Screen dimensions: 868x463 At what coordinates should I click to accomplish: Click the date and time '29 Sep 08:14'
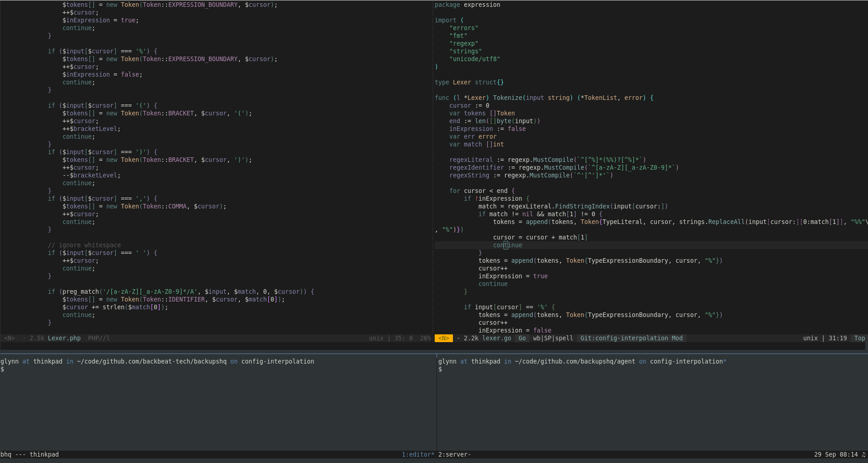point(836,454)
